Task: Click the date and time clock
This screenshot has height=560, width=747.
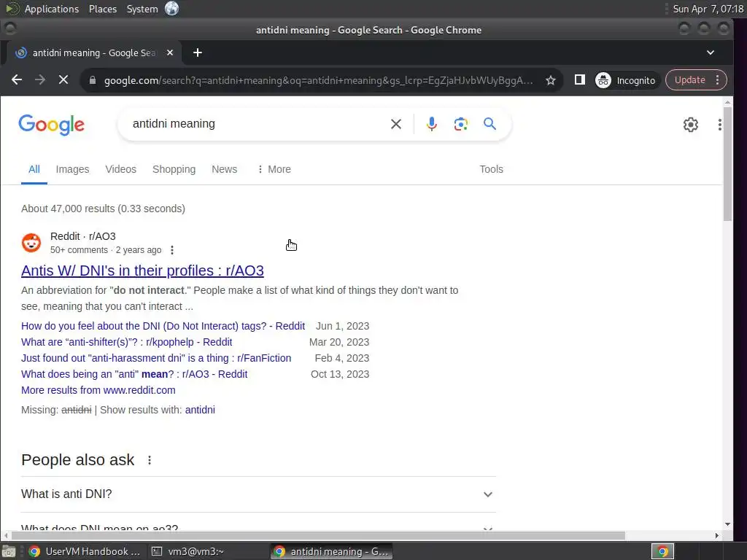Action: tap(708, 9)
